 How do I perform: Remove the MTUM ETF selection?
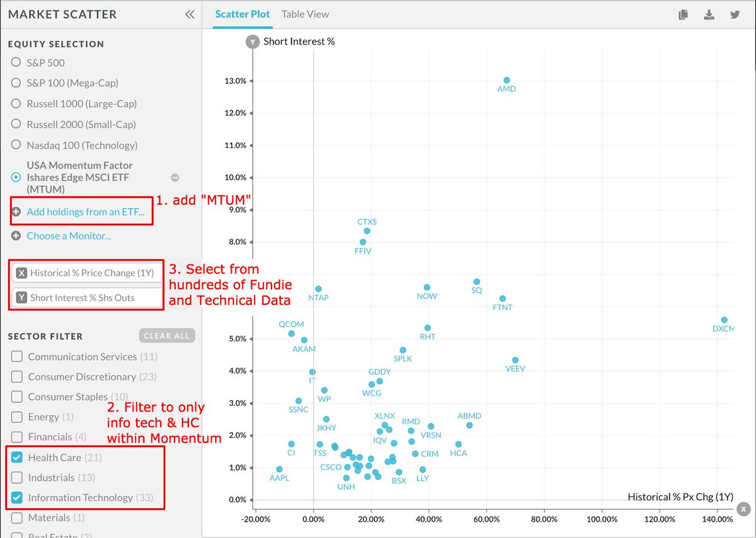click(x=175, y=178)
